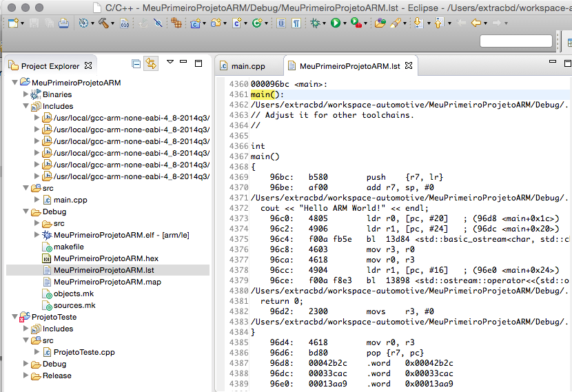Click the Search flashlight icon
The width and height of the screenshot is (572, 392).
click(396, 23)
